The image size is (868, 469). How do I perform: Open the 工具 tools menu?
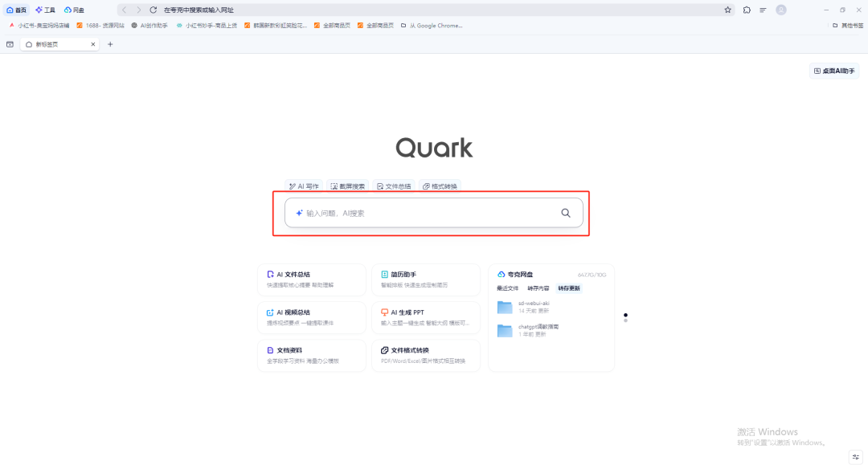tap(45, 10)
